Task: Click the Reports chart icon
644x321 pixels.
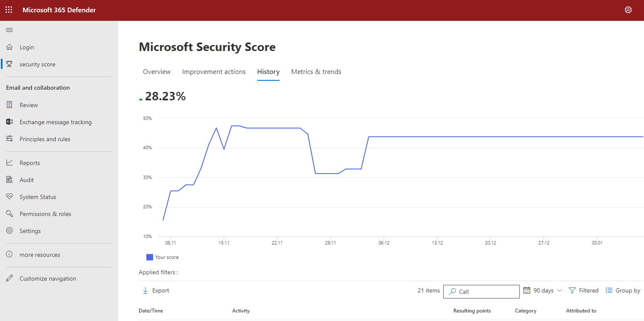Action: click(9, 163)
